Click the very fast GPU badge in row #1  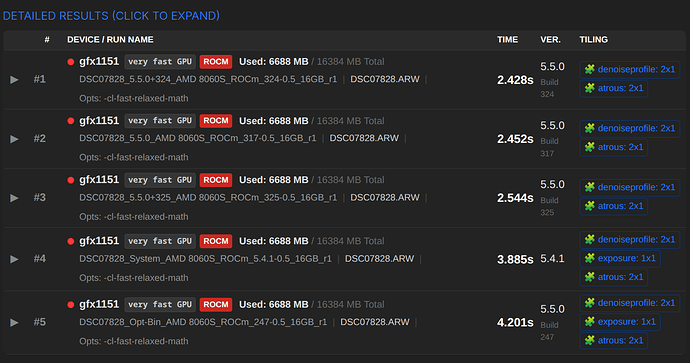160,62
